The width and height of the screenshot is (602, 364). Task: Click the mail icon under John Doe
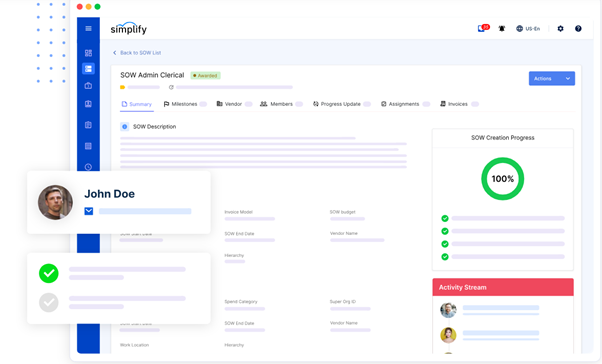point(89,211)
